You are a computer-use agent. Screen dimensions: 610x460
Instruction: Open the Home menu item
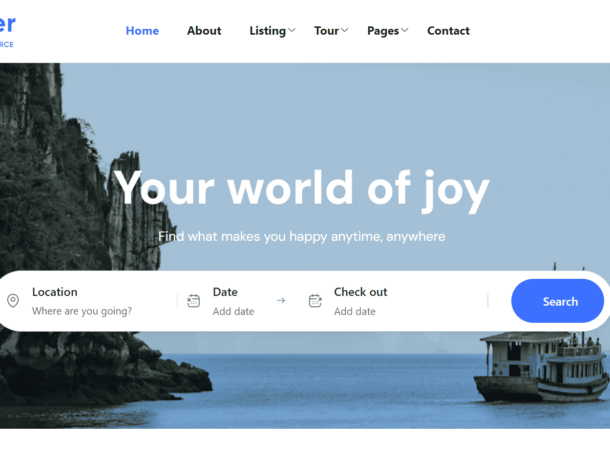(x=142, y=31)
